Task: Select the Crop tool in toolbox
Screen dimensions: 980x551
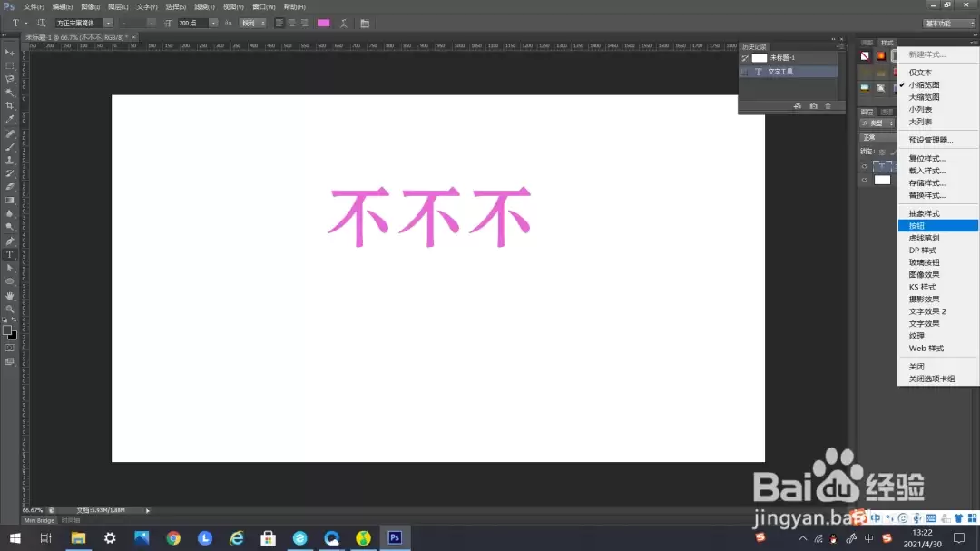Action: click(9, 105)
